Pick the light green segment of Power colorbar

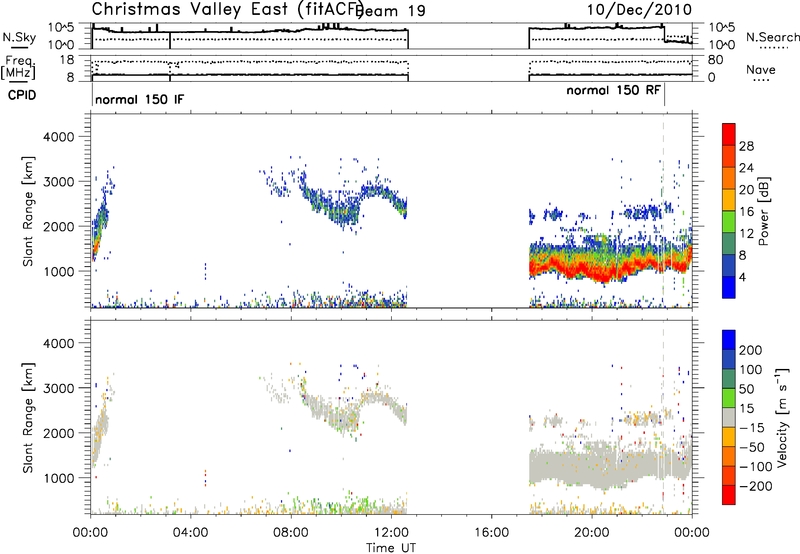click(729, 222)
